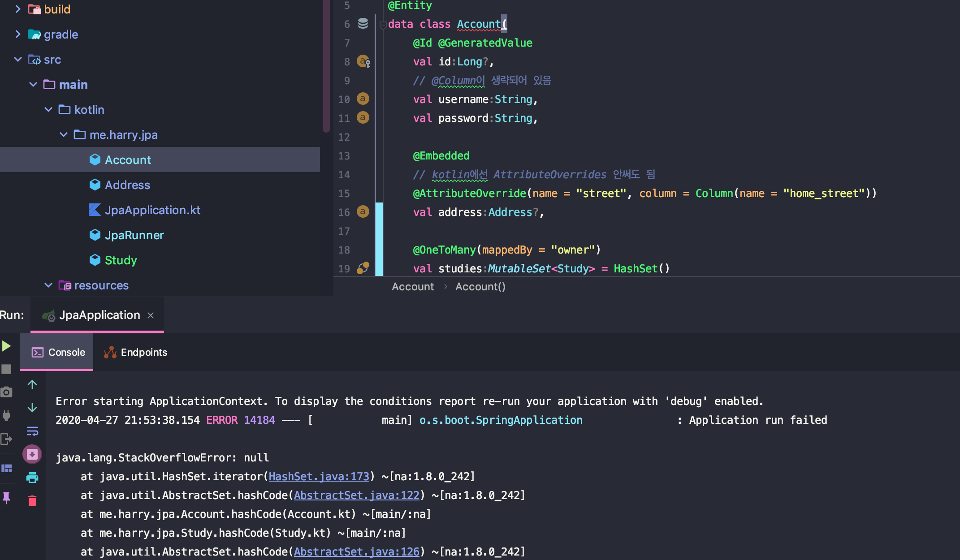Rerun JpaApplication with the green run arrow

point(6,346)
